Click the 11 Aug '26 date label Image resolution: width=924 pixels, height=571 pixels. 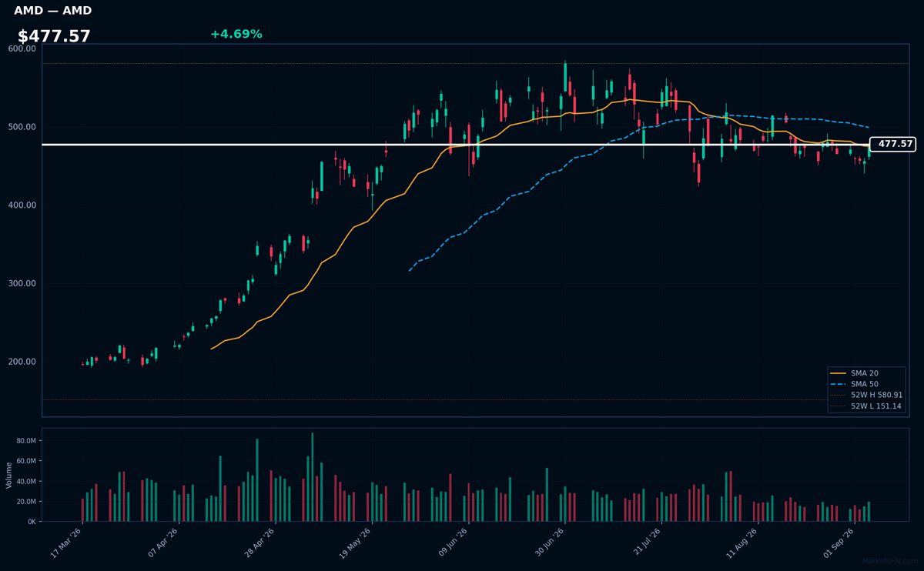pos(742,543)
